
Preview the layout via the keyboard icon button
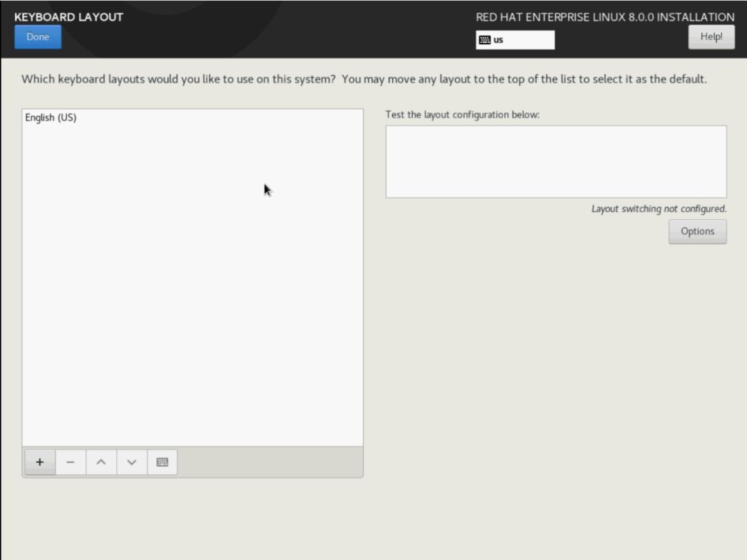(x=162, y=462)
